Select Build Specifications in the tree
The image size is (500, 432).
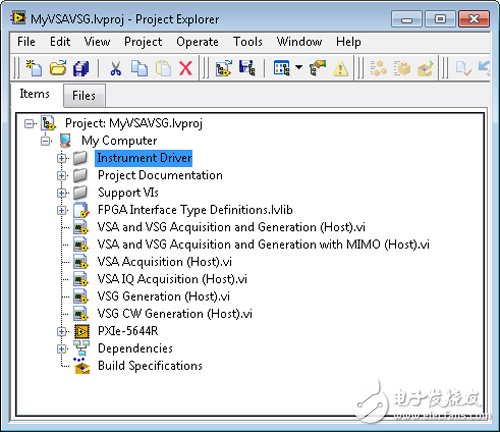point(150,366)
